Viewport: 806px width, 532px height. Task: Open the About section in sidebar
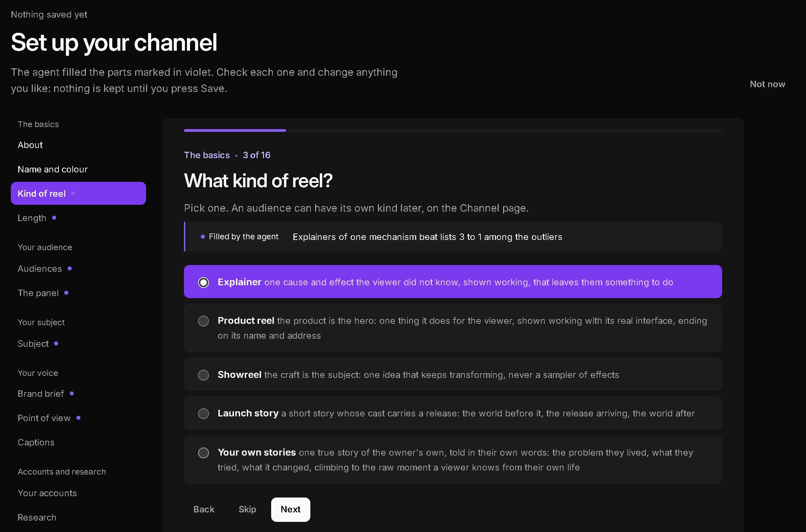click(78, 145)
